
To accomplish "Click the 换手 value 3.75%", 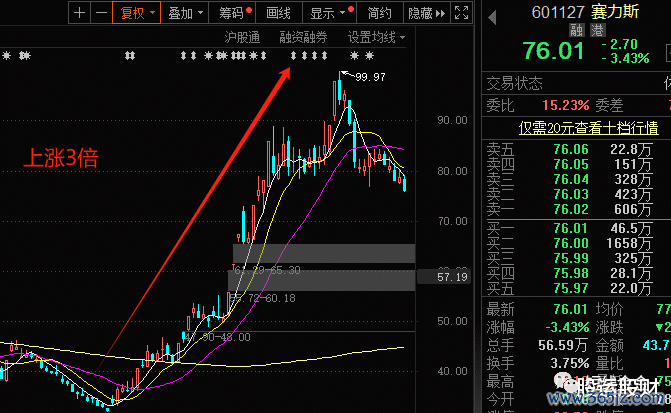I will [x=570, y=363].
